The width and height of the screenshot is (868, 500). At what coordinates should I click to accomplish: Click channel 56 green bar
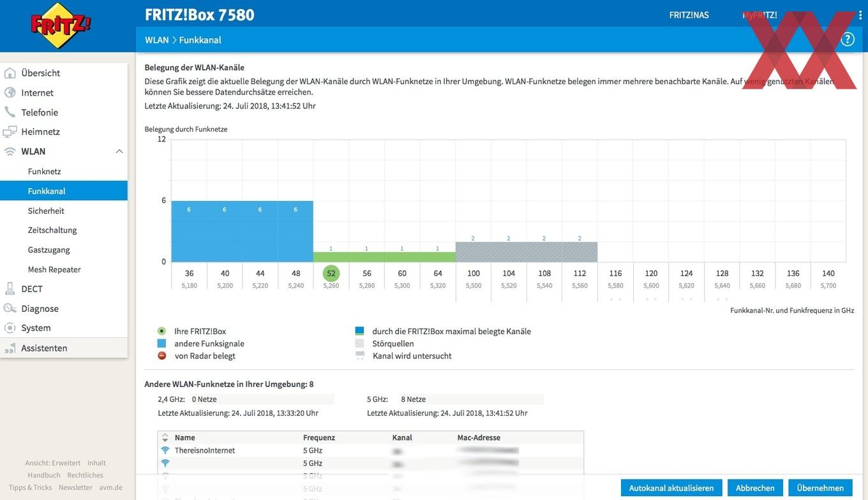[366, 257]
